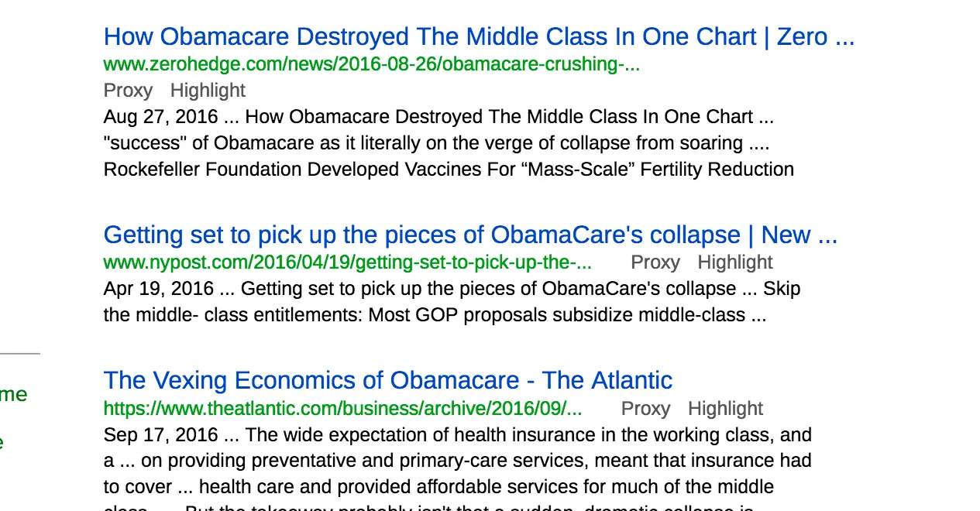
Task: Open 'Getting set to pick up the pieces' result
Action: click(470, 235)
